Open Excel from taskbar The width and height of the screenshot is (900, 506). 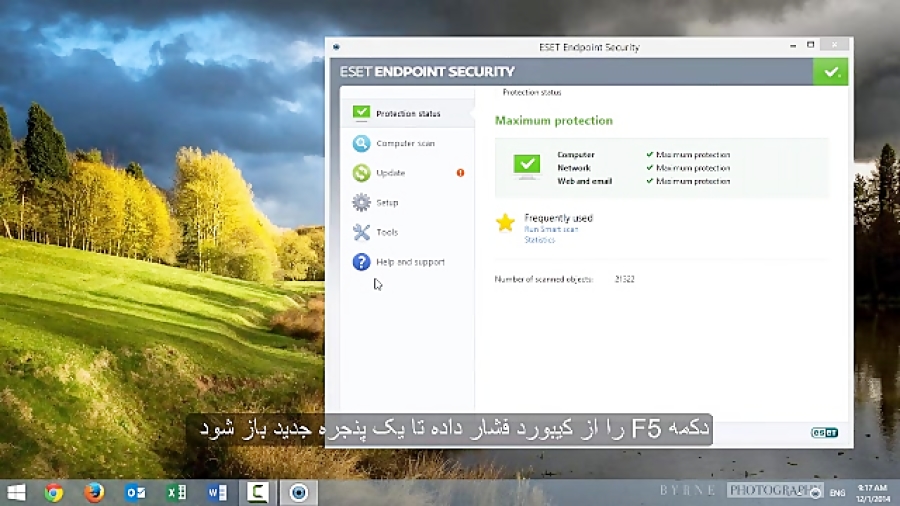(176, 493)
